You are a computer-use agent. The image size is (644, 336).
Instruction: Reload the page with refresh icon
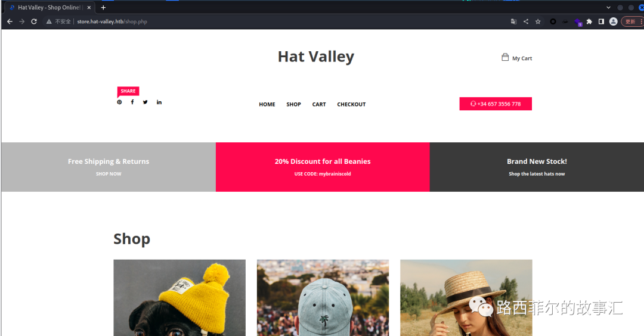[34, 21]
